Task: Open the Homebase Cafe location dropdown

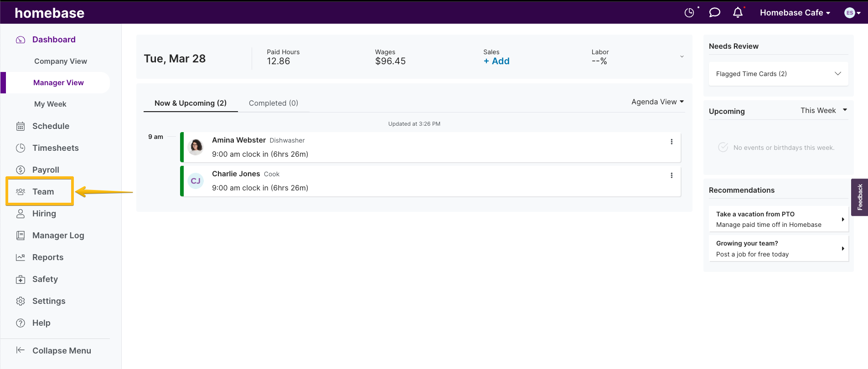Action: click(795, 13)
